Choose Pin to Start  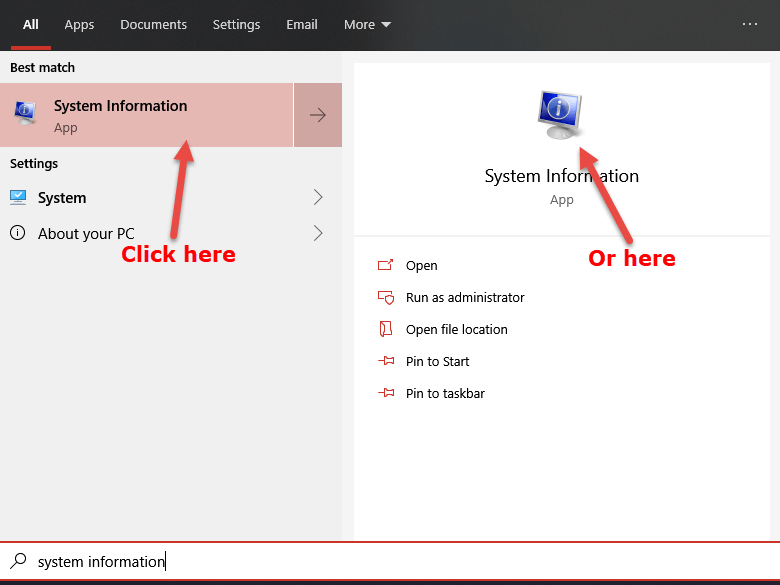pyautogui.click(x=437, y=362)
